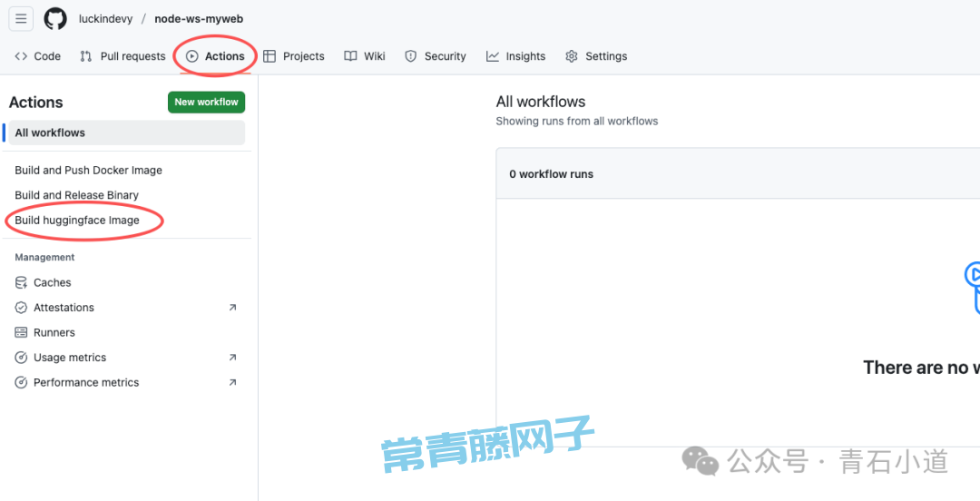Screen dimensions: 980x501
Task: Go to the Projects tab
Action: pyautogui.click(x=294, y=56)
